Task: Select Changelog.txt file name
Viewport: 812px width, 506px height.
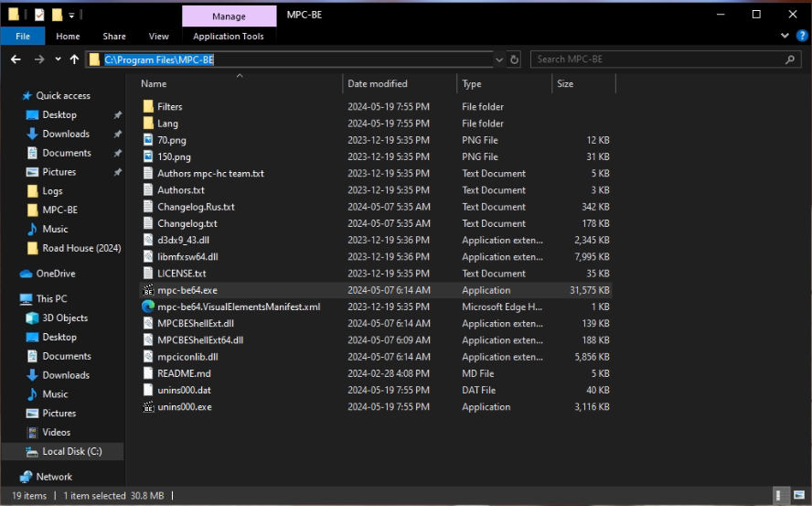Action: coord(187,223)
